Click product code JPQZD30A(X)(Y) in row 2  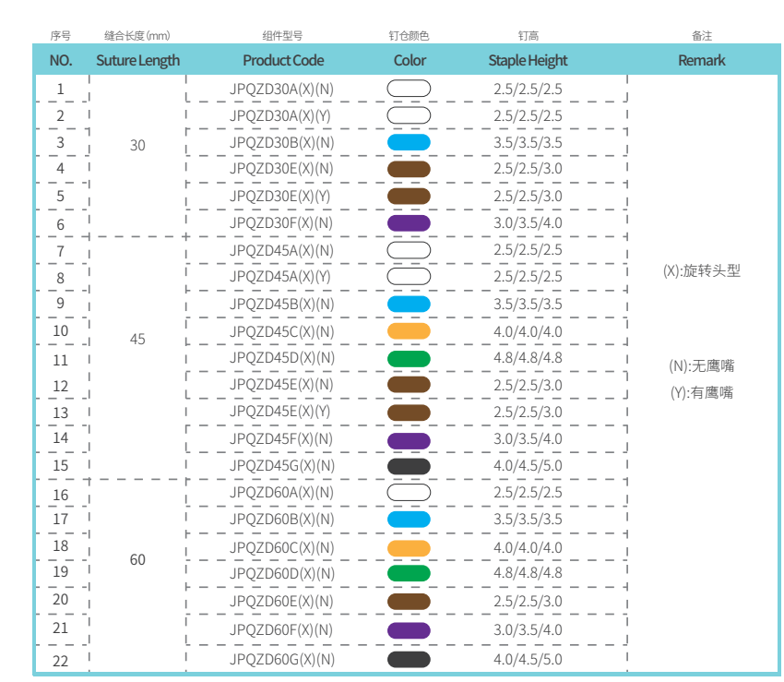[x=280, y=115]
